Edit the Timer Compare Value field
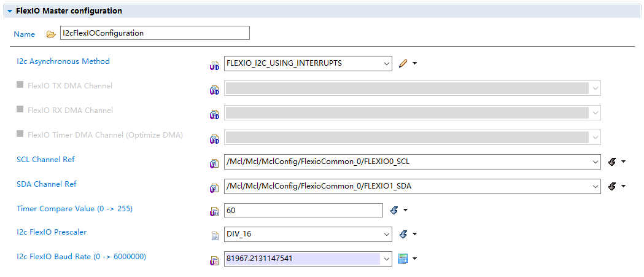Viewport: 644px width, 277px height. click(303, 211)
